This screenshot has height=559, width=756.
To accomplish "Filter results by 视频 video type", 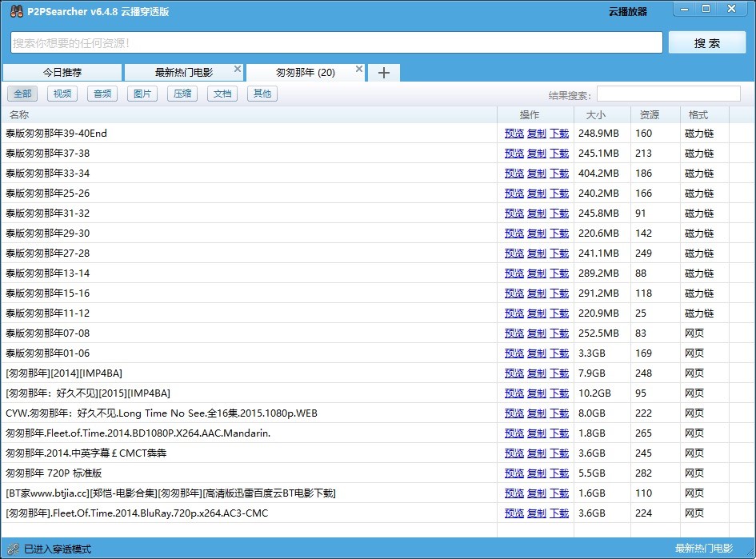I will (x=62, y=94).
